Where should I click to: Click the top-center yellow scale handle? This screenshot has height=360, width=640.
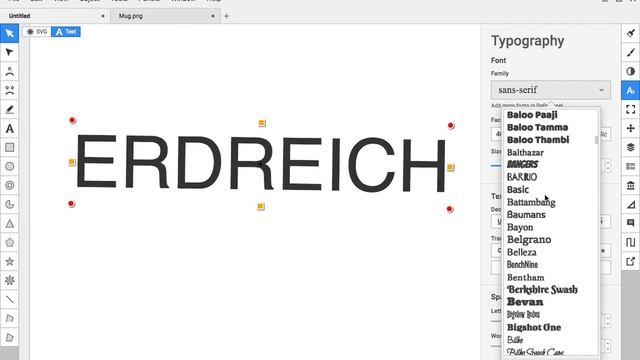[x=262, y=123]
